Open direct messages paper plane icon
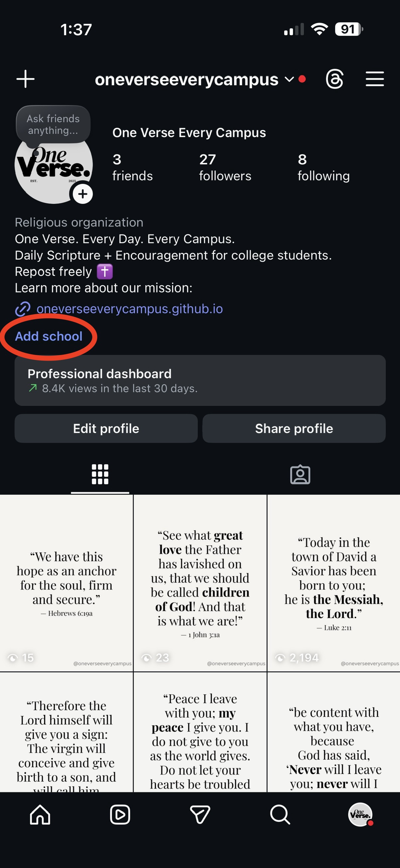400x868 pixels. (200, 815)
